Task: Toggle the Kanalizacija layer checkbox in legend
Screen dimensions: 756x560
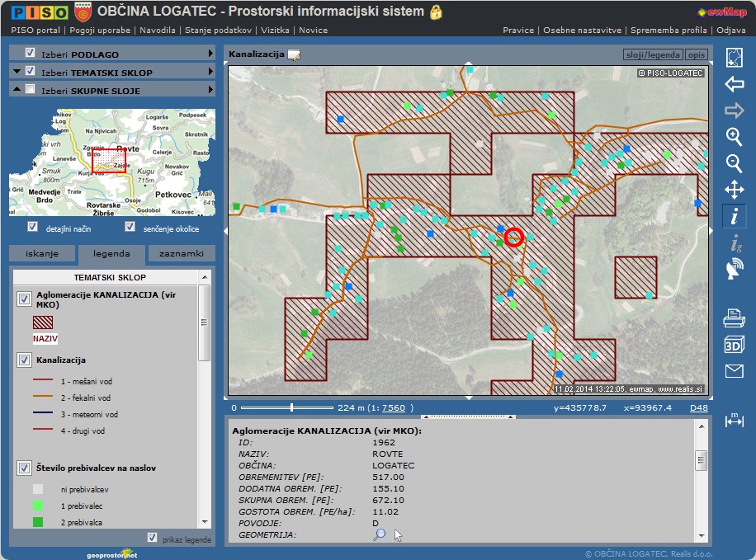Action: tap(24, 360)
